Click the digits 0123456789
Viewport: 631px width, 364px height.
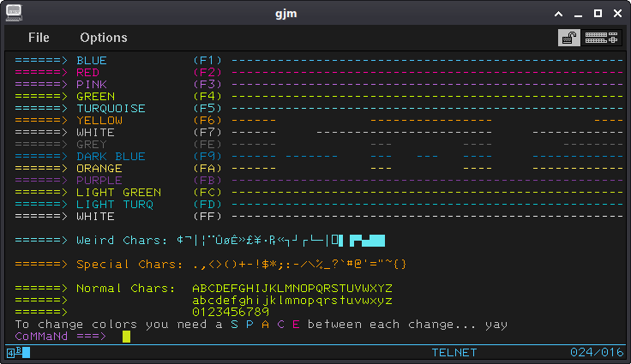click(231, 312)
